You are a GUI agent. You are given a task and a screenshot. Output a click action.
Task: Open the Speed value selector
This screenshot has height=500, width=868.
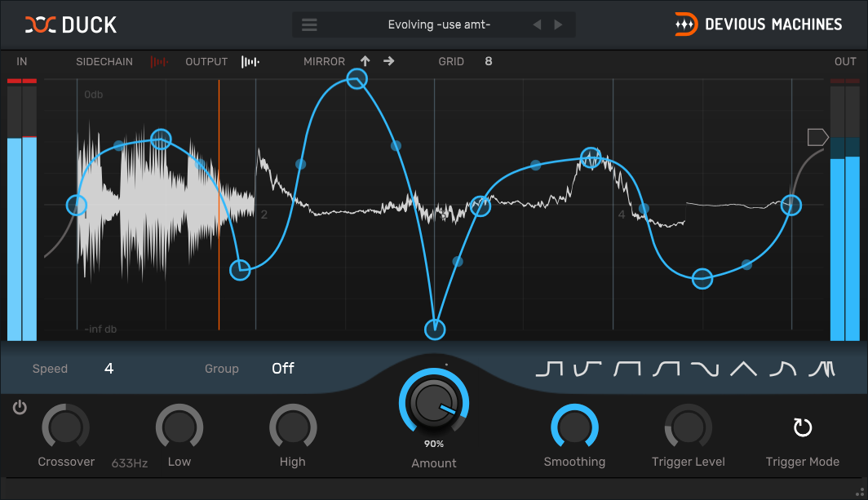click(x=109, y=369)
